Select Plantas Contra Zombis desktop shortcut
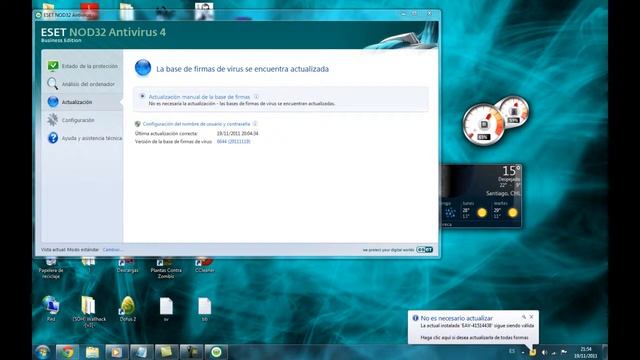The image size is (640, 360). (x=166, y=267)
